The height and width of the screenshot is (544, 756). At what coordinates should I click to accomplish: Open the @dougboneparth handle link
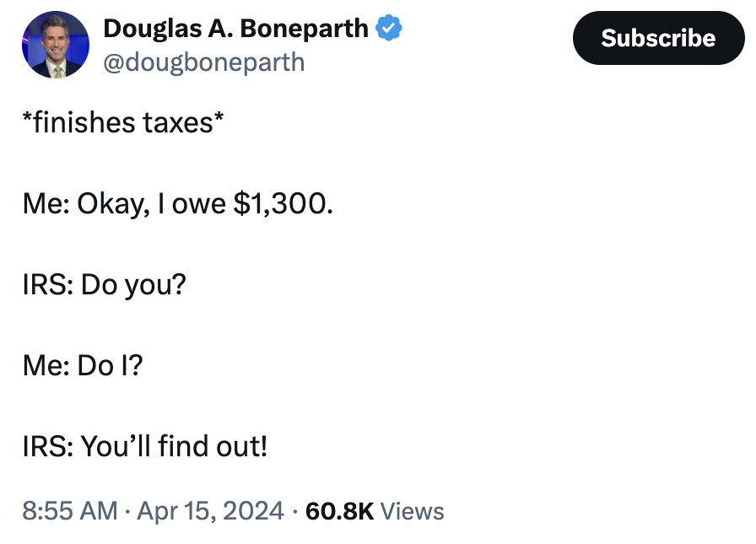click(x=205, y=61)
